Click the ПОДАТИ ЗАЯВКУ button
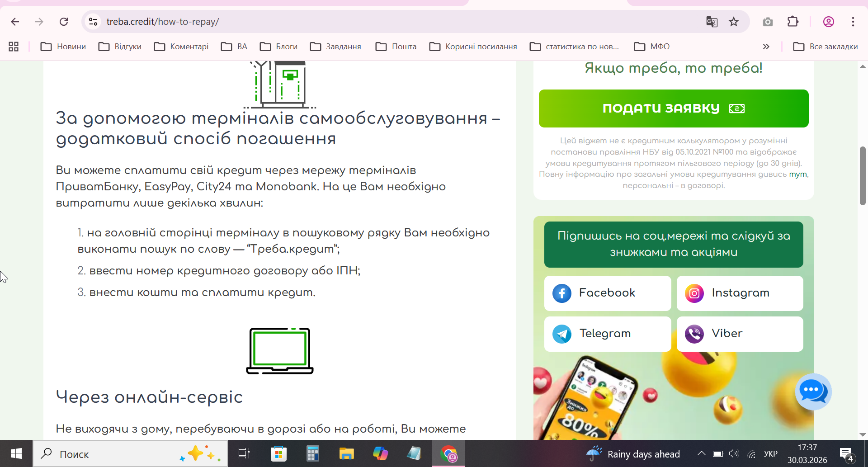Image resolution: width=868 pixels, height=467 pixels. tap(674, 108)
